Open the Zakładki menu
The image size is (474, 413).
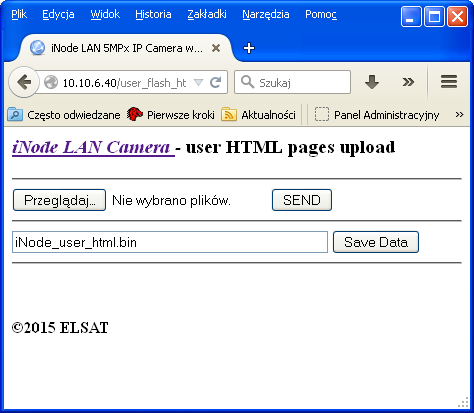point(207,14)
